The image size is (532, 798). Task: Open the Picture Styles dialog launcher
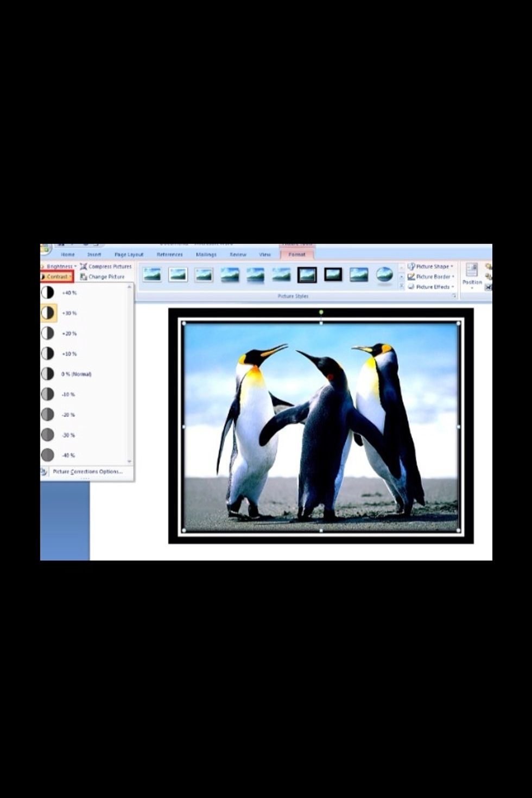coord(454,296)
